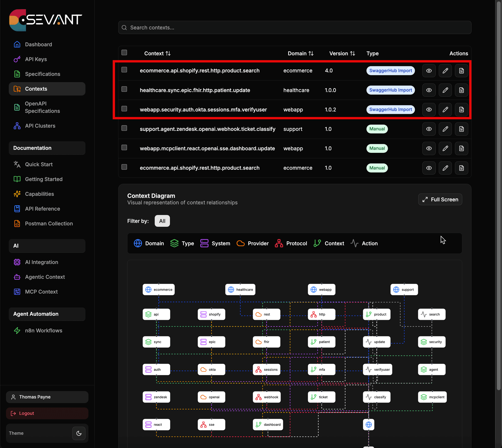Sort table by Domain column
Image resolution: width=502 pixels, height=448 pixels.
pos(301,53)
